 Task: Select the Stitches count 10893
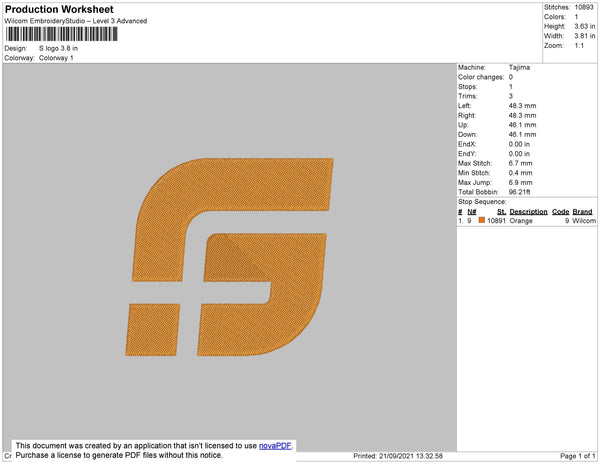point(584,7)
